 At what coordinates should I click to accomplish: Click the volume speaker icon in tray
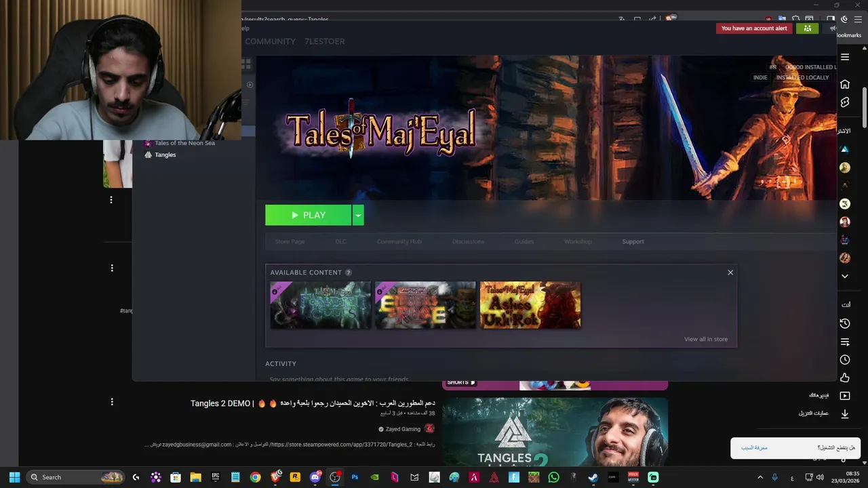(x=820, y=477)
